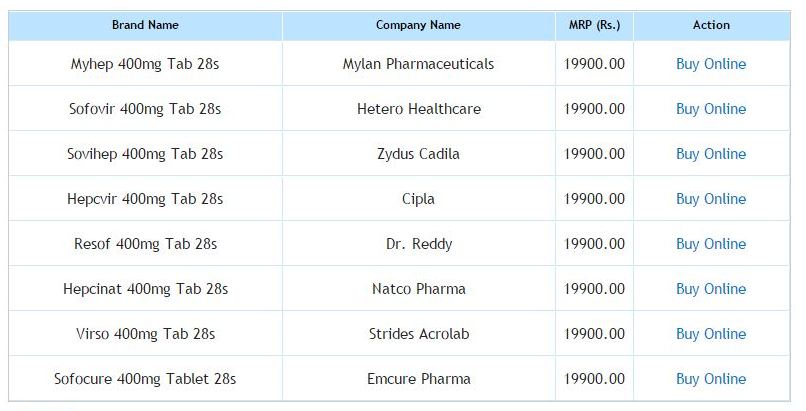
Task: Select the Emcure Pharma row price 19900.00
Action: [594, 379]
